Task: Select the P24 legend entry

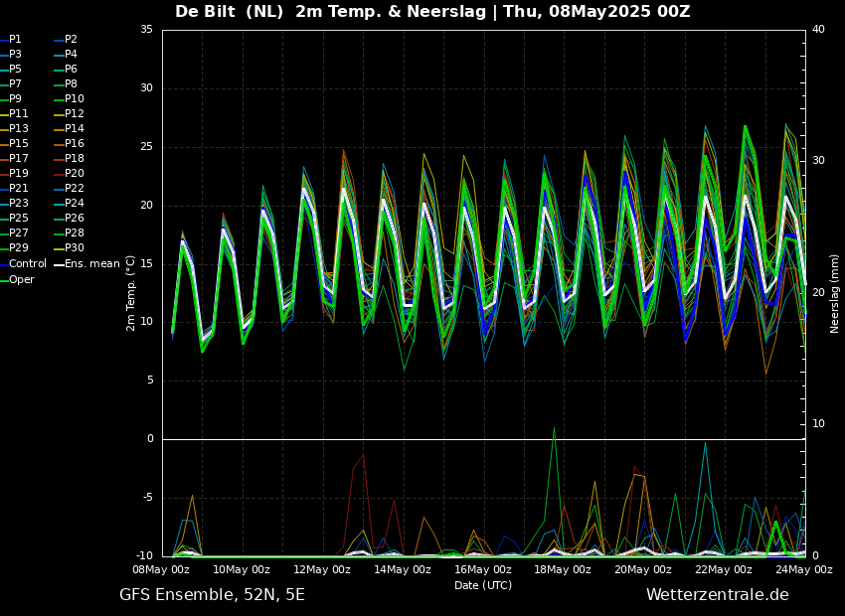Action: 74,204
